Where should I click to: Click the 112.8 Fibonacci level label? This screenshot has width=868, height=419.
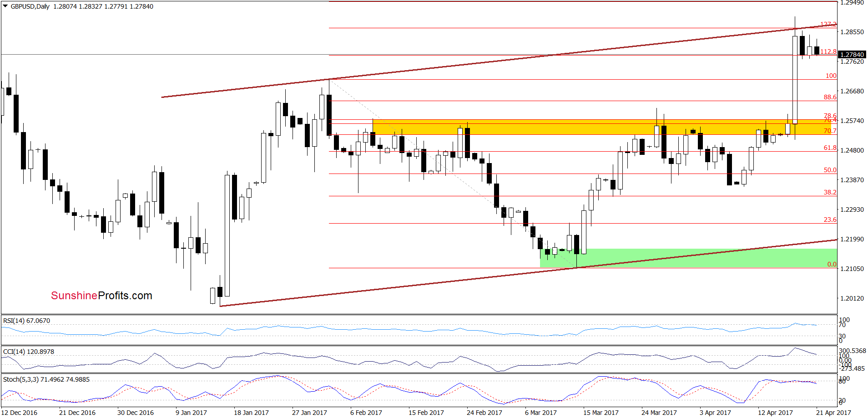click(828, 52)
